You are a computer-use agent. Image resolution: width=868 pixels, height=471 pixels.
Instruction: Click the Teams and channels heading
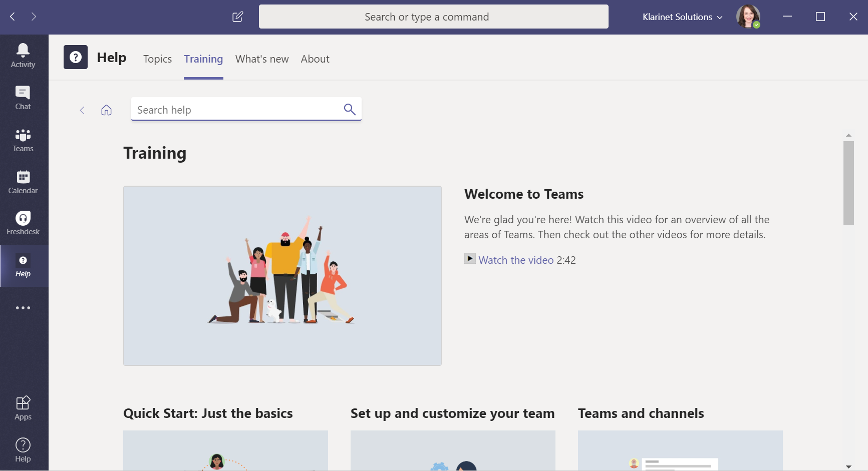641,413
